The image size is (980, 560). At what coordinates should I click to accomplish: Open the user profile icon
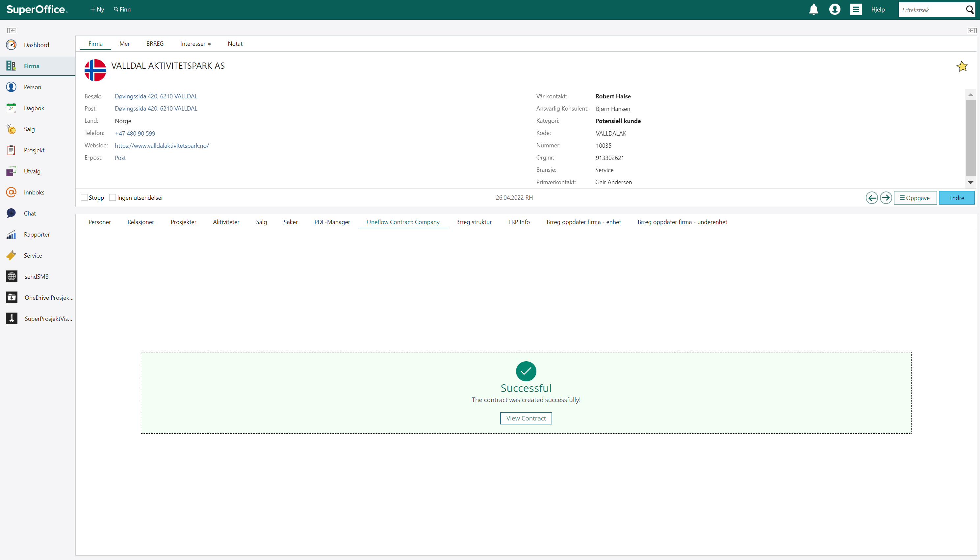[x=835, y=10]
